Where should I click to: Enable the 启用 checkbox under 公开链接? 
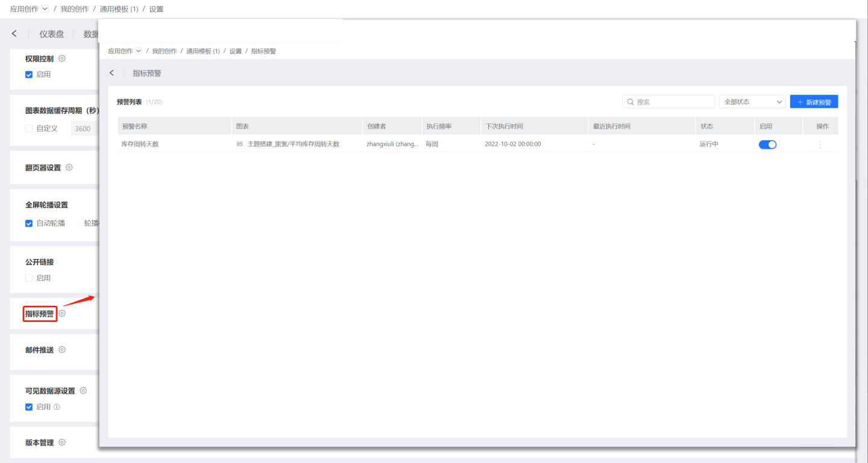(29, 278)
